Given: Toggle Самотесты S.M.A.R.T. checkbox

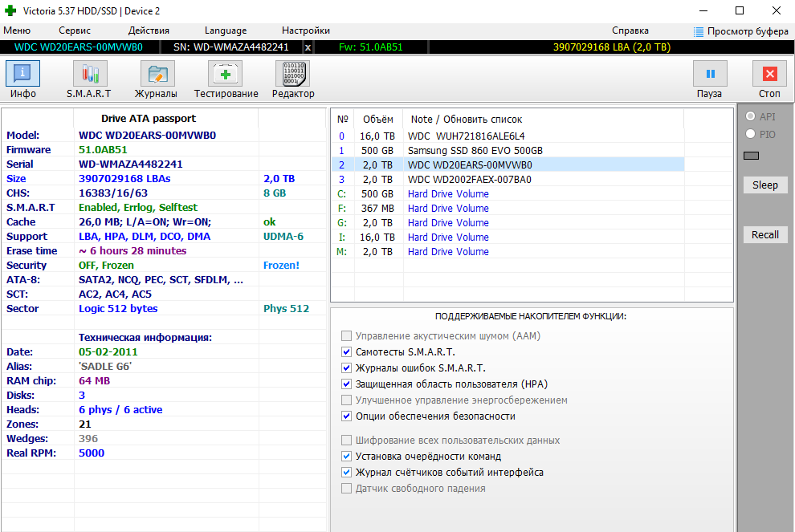Looking at the screenshot, I should click(x=347, y=352).
